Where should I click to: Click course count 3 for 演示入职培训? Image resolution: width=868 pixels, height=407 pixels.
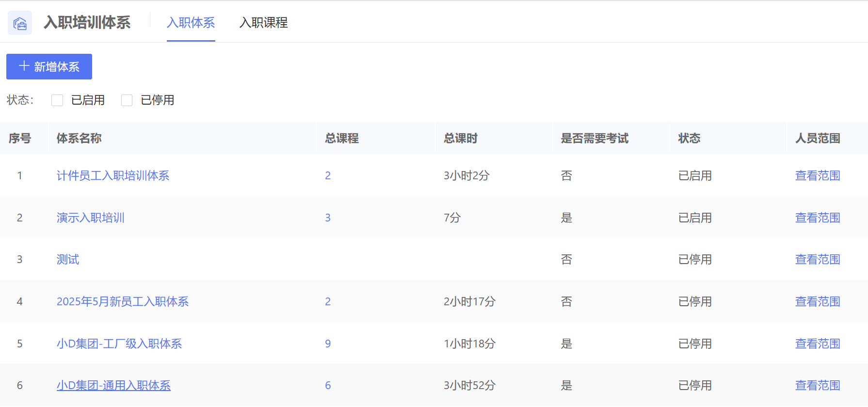click(x=328, y=218)
